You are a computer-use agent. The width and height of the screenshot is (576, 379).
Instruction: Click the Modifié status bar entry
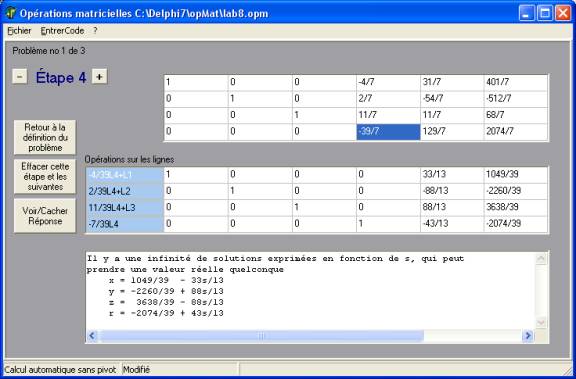pyautogui.click(x=136, y=369)
